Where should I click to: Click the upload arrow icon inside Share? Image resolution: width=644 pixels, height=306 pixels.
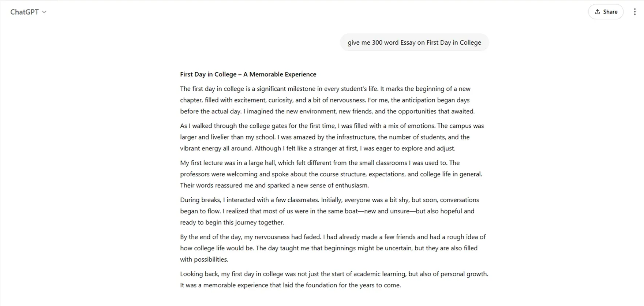(597, 12)
